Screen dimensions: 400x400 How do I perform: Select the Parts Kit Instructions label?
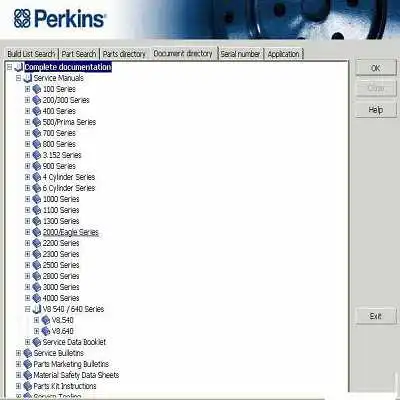65,386
